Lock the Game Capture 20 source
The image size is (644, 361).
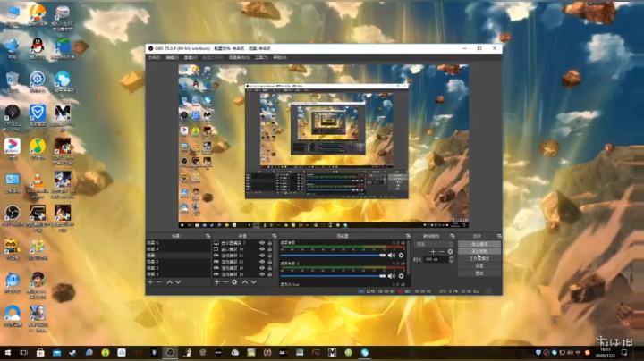click(270, 262)
